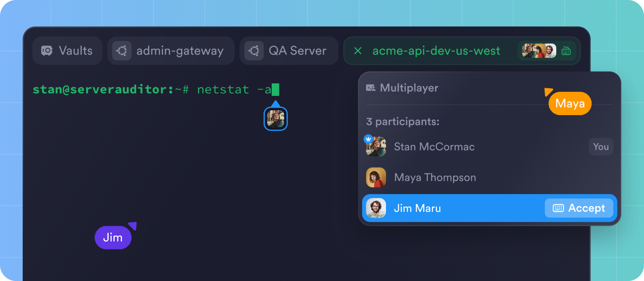Viewport: 644px width, 281px height.
Task: Click the "You" badge next to Stan
Action: pyautogui.click(x=601, y=147)
